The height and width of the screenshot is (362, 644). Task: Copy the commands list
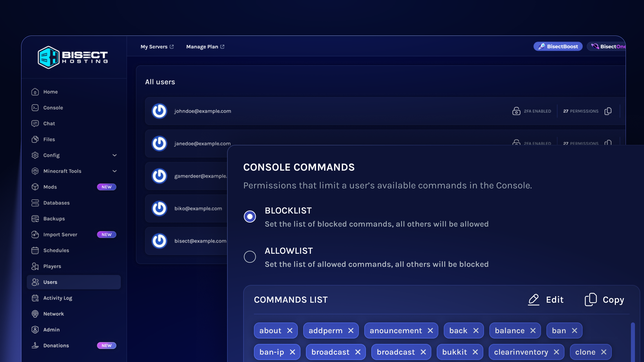click(x=604, y=300)
